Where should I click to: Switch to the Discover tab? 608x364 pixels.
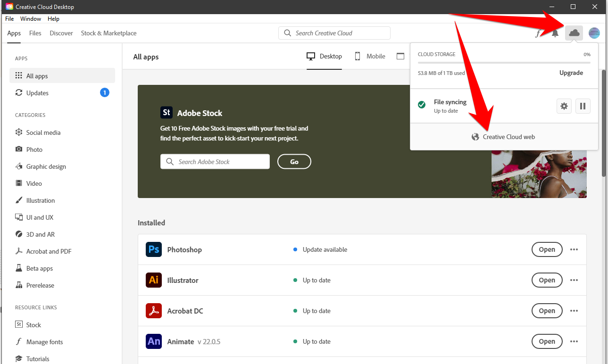(x=61, y=33)
